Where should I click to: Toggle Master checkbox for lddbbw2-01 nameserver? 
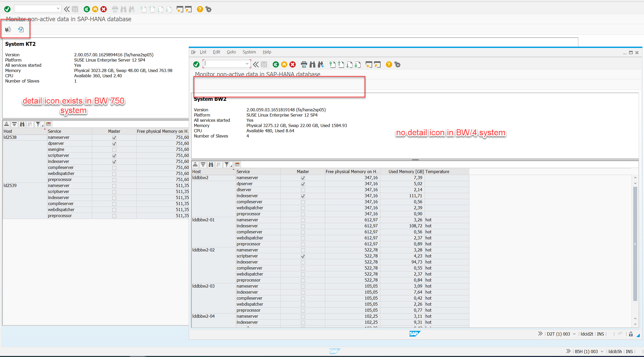tap(303, 220)
